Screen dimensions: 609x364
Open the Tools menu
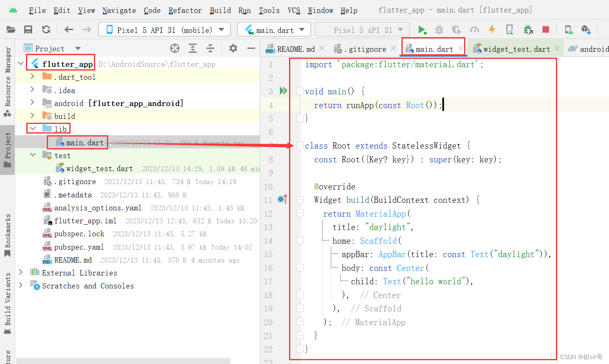coord(269,10)
